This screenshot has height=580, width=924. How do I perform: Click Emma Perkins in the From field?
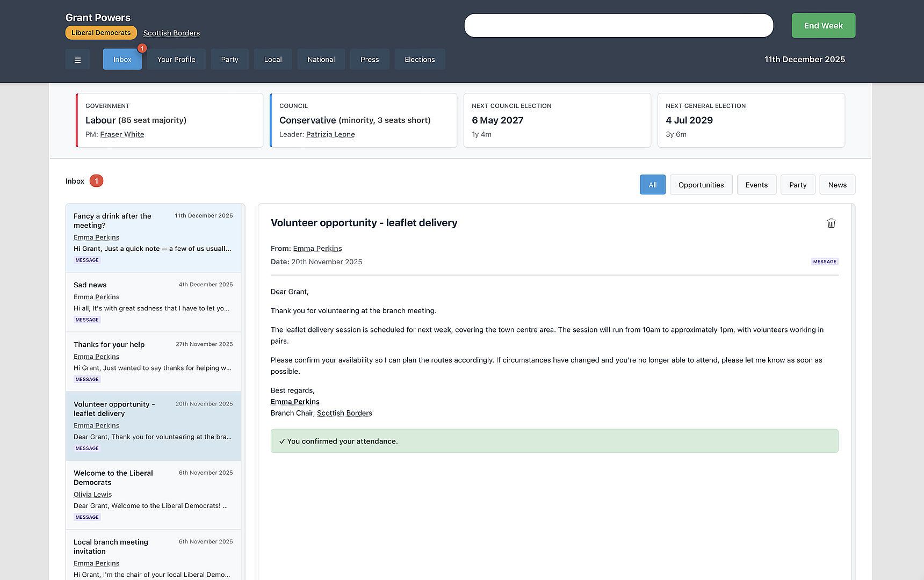[x=317, y=248]
